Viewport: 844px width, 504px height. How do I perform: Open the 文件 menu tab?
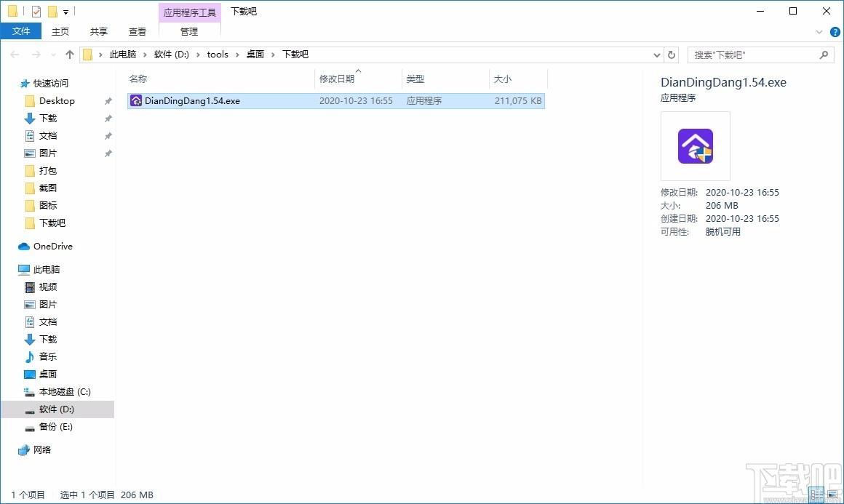(21, 31)
